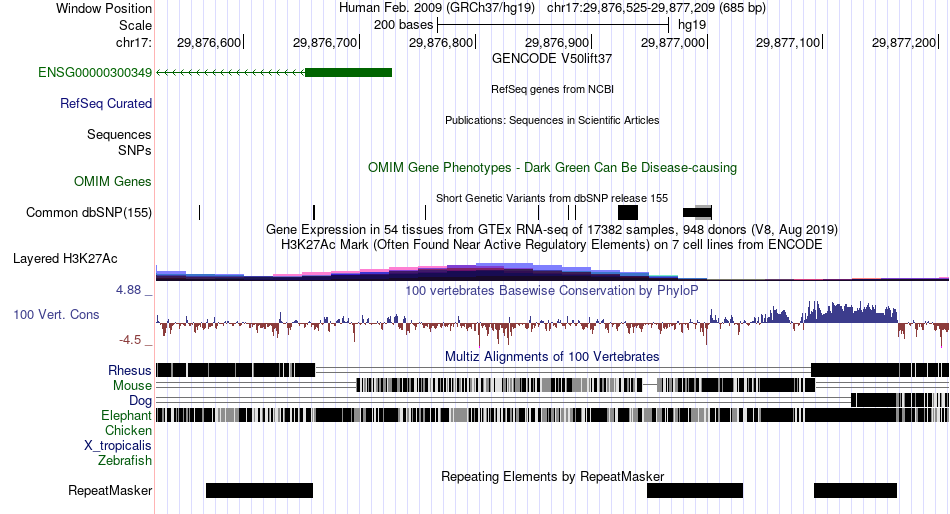Viewport: 950px width, 514px height.
Task: Click OMIM Gene Phenotypes track title
Action: [x=552, y=167]
